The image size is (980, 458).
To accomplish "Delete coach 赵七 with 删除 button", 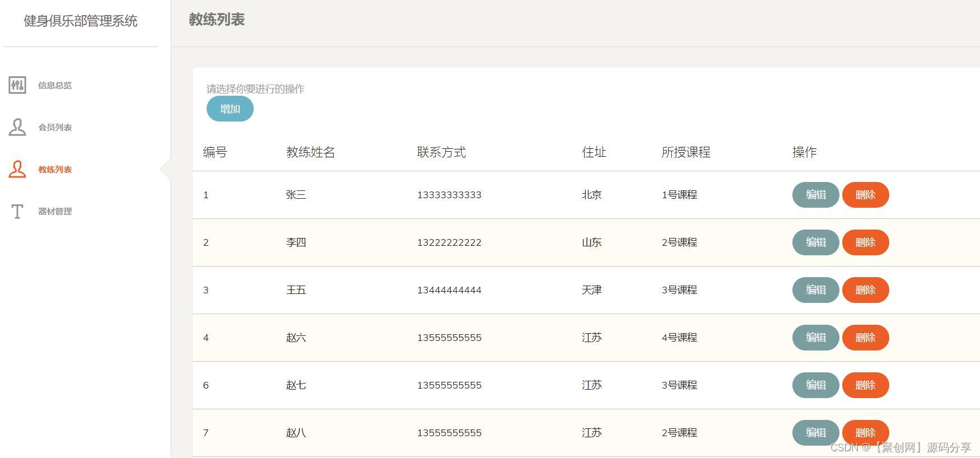I will click(866, 385).
